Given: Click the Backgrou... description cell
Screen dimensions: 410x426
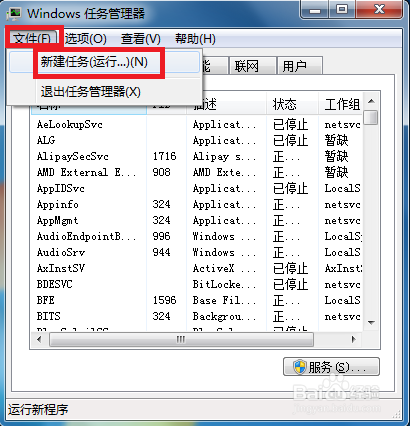Looking at the screenshot, I should click(x=224, y=316).
